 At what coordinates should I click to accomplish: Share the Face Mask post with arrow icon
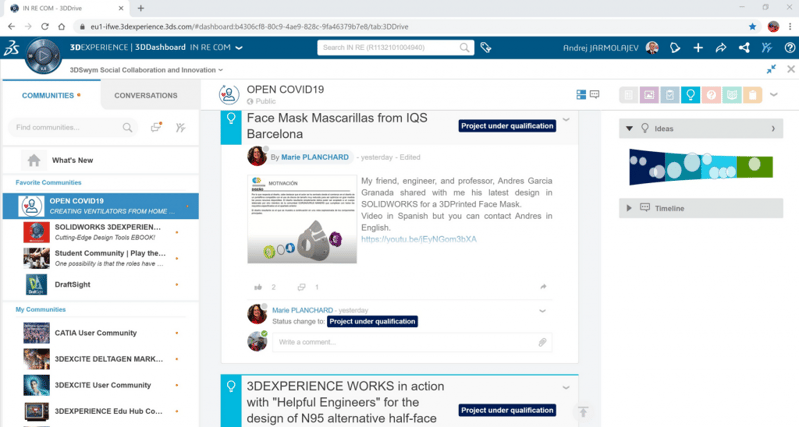[543, 287]
